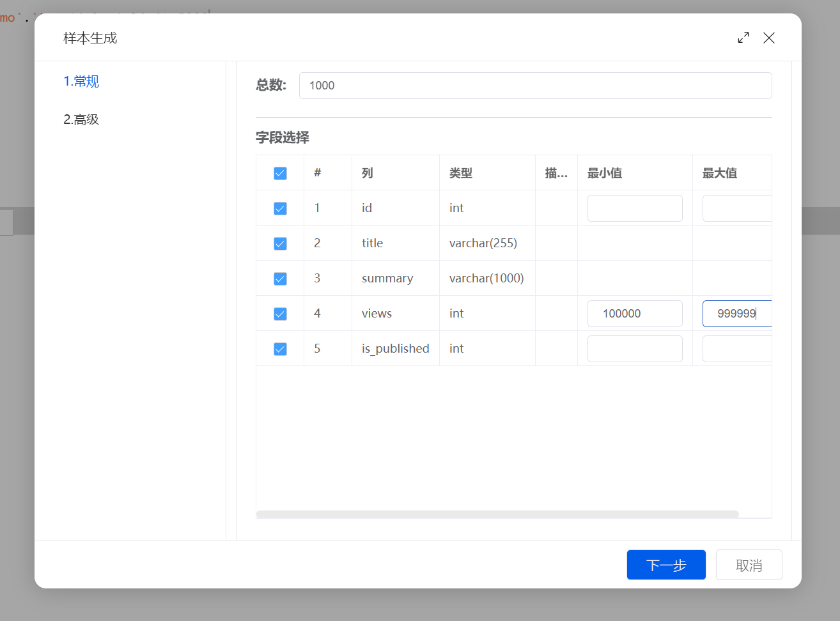Click the varchar(1000) type cell

(486, 279)
